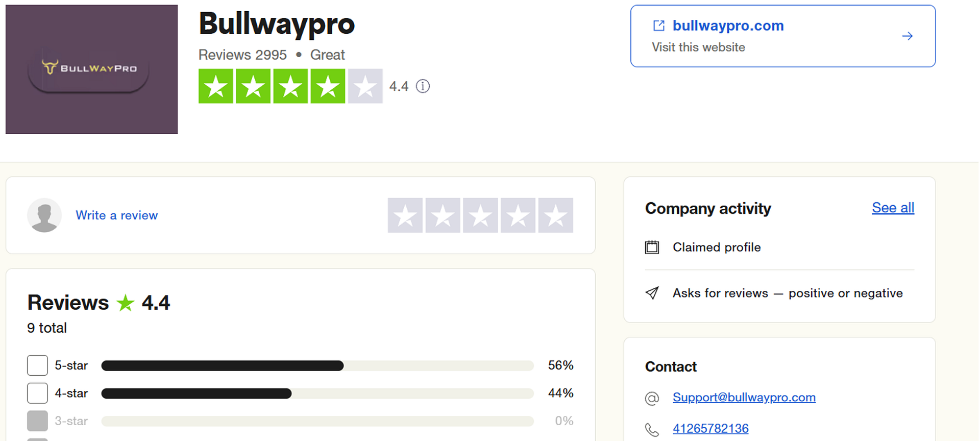This screenshot has width=980, height=441.
Task: Click the disabled 3-star filter checkbox
Action: pyautogui.click(x=37, y=421)
